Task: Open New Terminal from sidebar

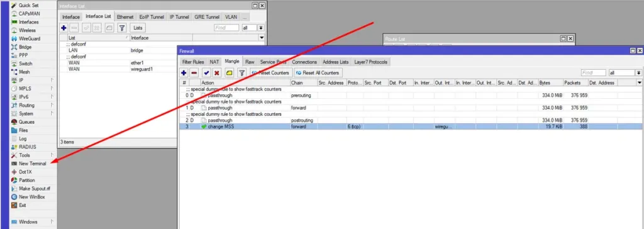Action: [x=33, y=164]
